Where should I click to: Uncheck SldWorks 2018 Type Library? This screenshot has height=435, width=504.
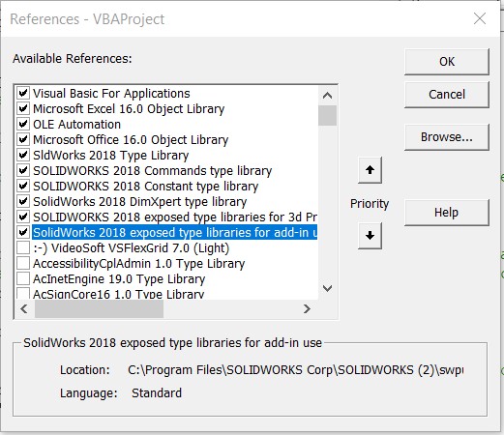tap(23, 155)
